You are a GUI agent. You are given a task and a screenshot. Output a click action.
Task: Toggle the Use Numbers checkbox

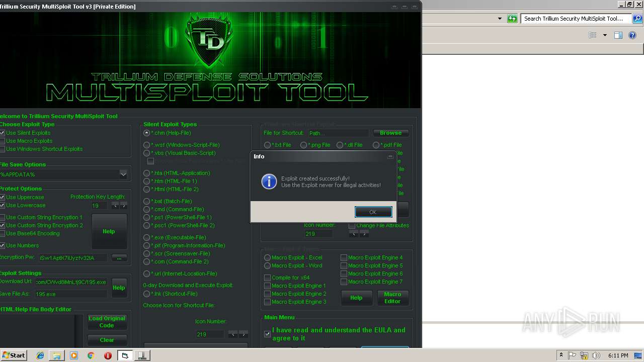pyautogui.click(x=2, y=245)
